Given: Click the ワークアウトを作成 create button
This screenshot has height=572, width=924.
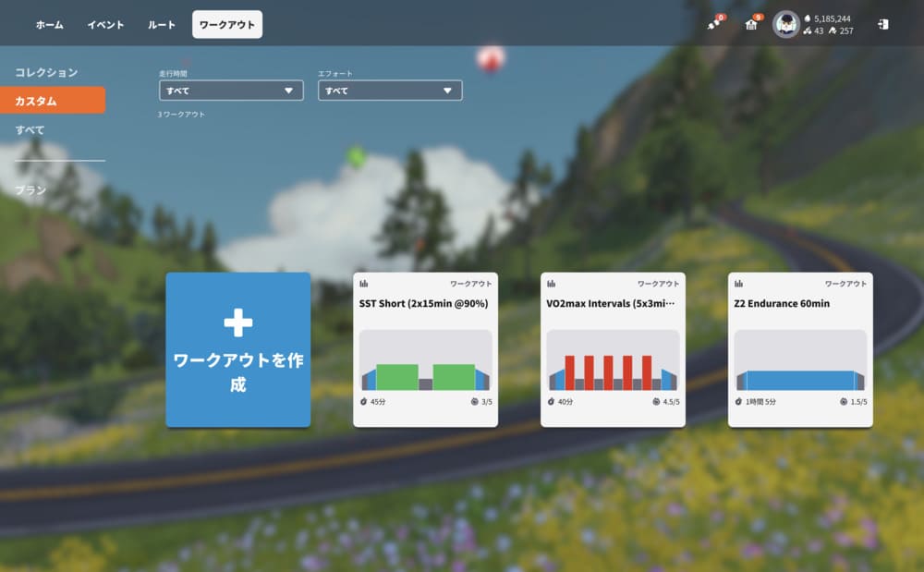Looking at the screenshot, I should [238, 350].
